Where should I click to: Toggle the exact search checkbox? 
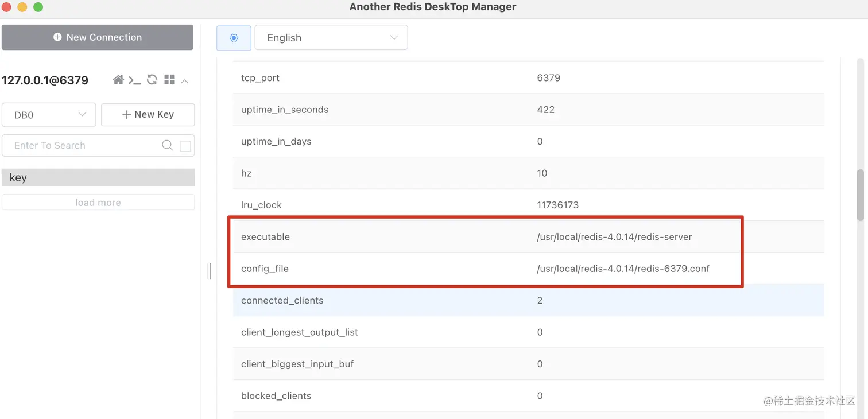click(185, 146)
